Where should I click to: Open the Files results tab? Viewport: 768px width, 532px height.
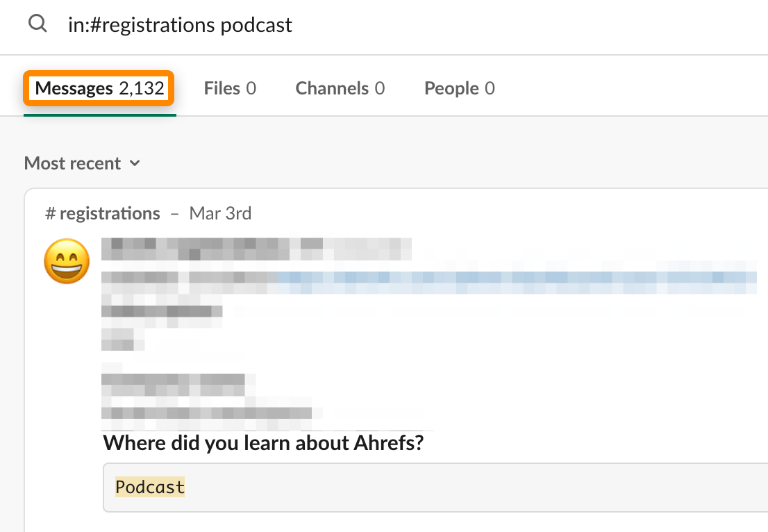[229, 88]
